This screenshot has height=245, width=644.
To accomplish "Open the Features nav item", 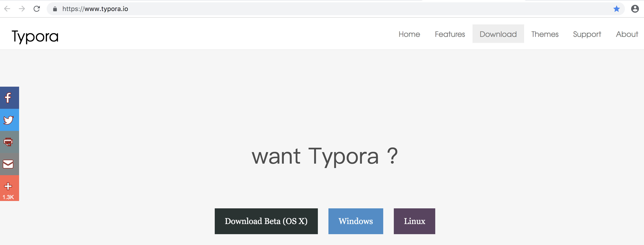I will tap(450, 34).
